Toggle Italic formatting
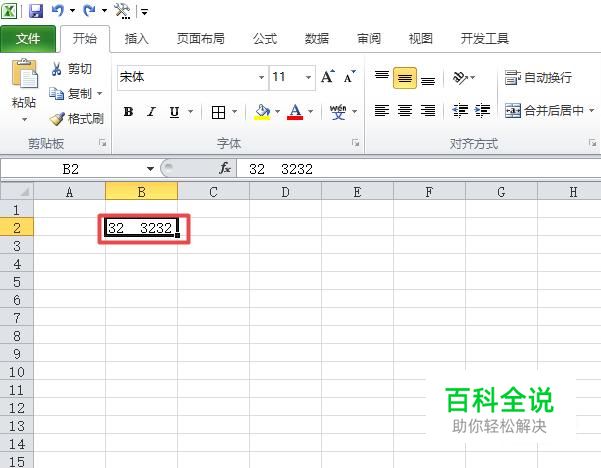This screenshot has height=468, width=601. (x=151, y=112)
